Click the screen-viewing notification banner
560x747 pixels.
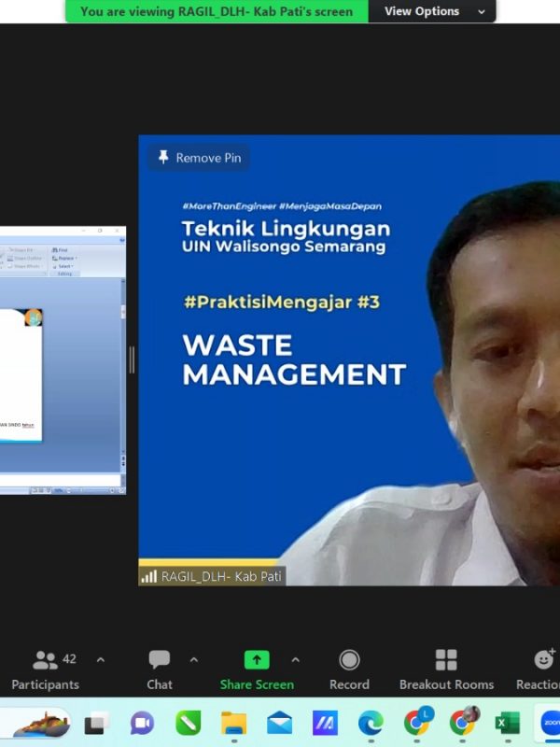[217, 11]
